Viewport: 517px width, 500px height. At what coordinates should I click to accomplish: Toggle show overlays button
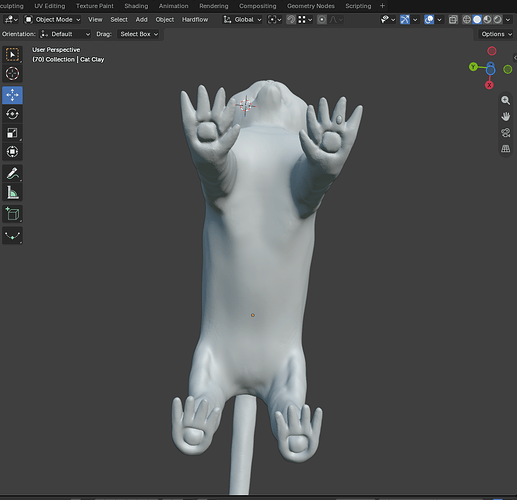pos(429,20)
